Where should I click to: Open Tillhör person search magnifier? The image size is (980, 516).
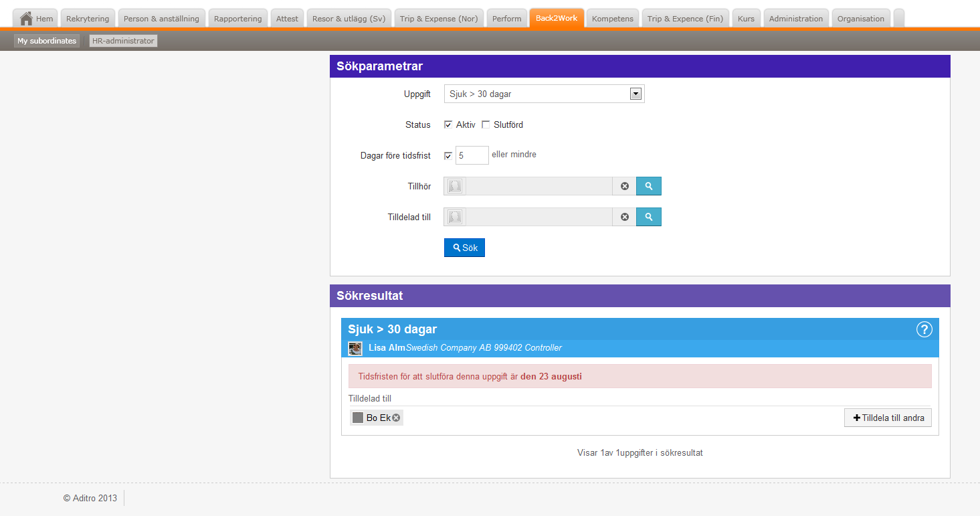649,186
